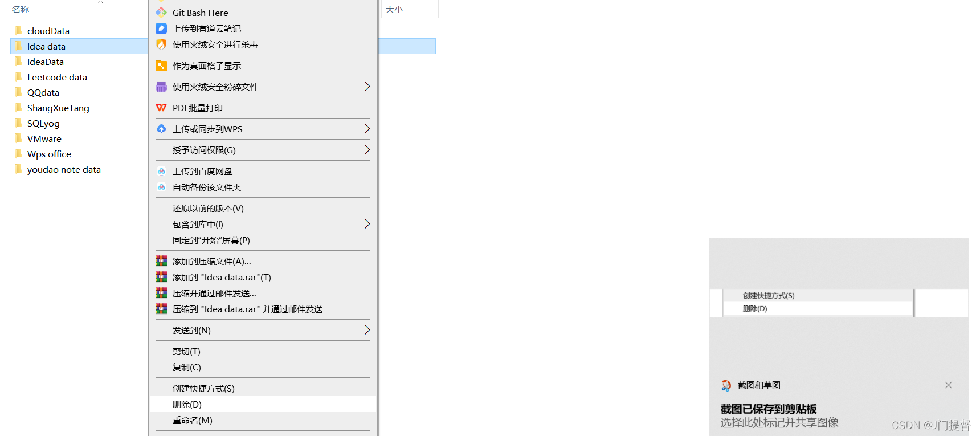The width and height of the screenshot is (980, 436).
Task: Click the WPS PDF batch print icon
Action: click(161, 108)
